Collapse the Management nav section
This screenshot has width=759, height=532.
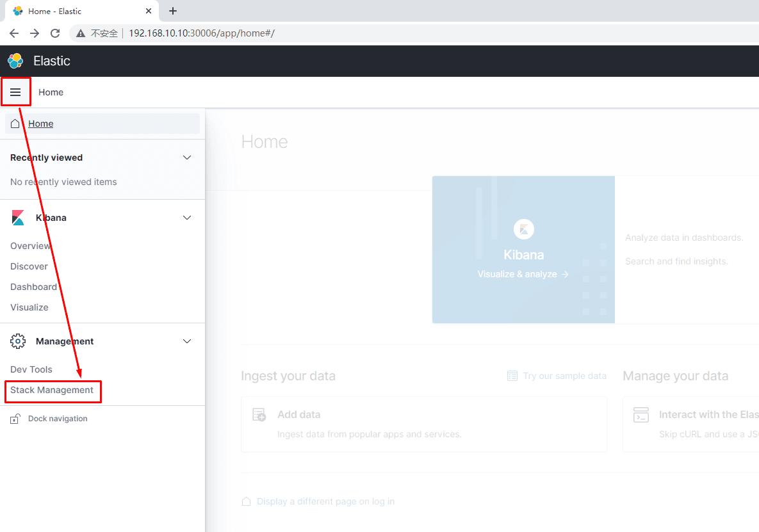187,341
